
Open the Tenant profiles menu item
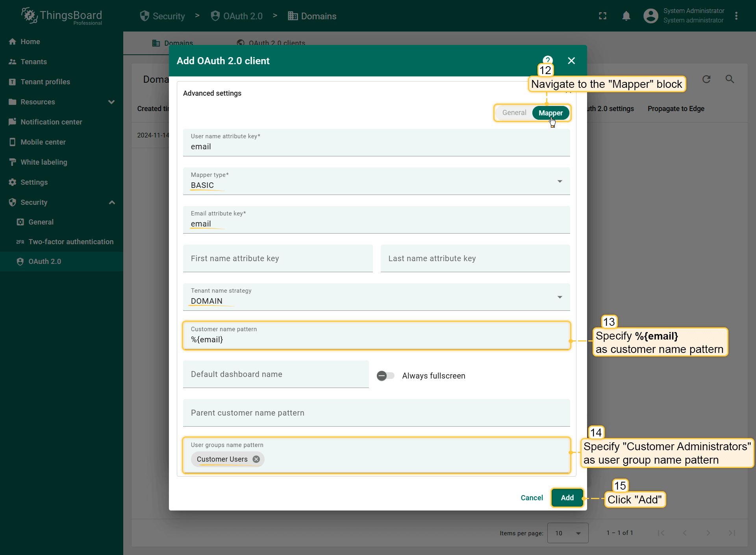click(x=45, y=82)
